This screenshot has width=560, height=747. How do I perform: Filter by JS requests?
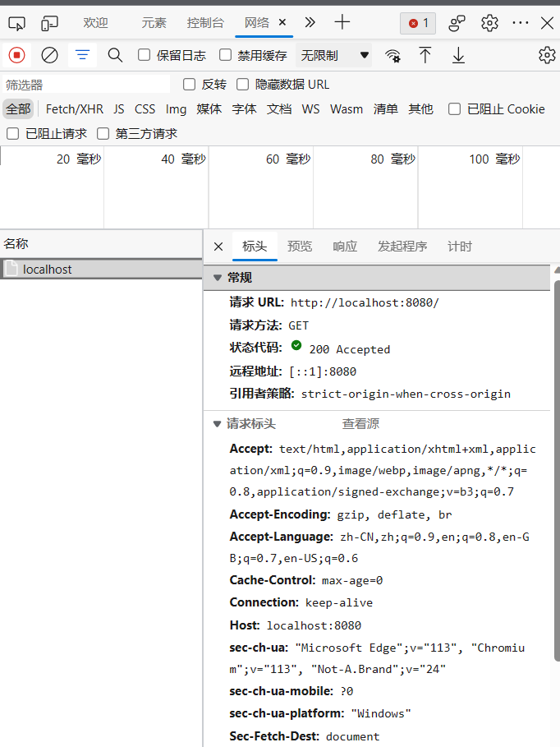pos(119,109)
